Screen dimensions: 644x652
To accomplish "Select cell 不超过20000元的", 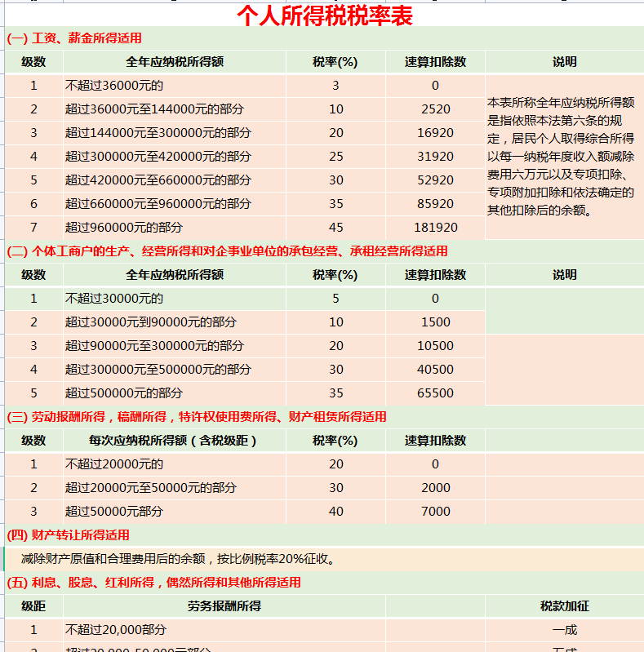I will (x=175, y=464).
